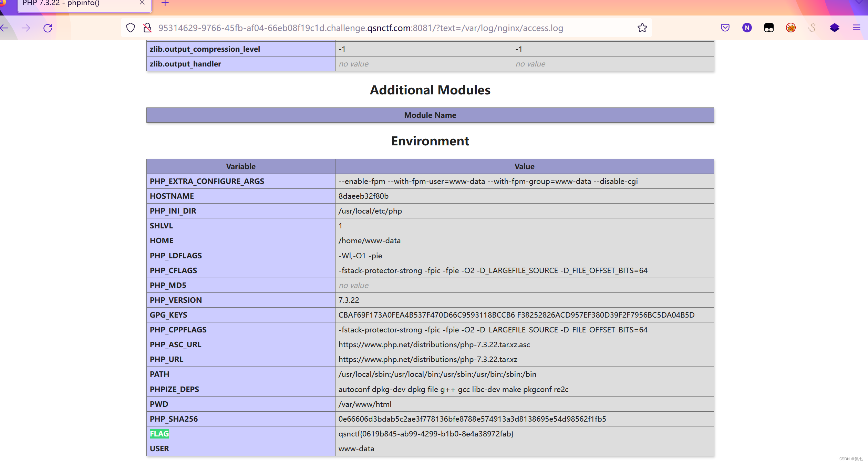Save the page to Pocket
Image resolution: width=868 pixels, height=464 pixels.
pos(725,28)
